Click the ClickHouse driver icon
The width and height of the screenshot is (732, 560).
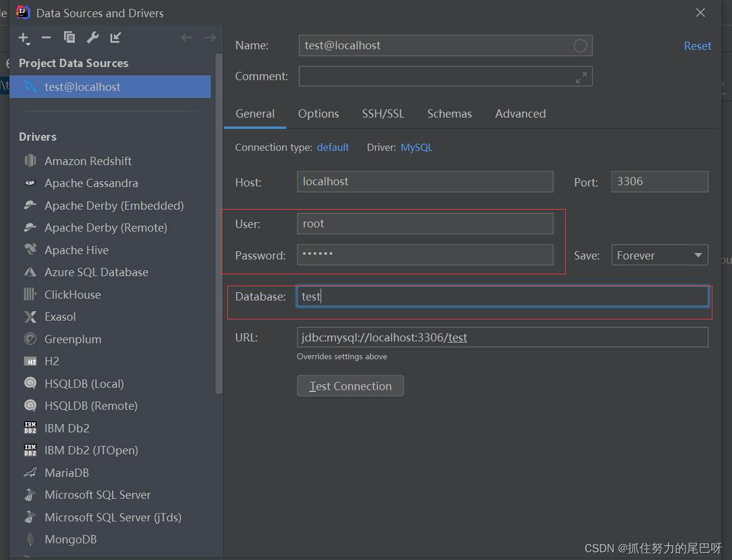[30, 295]
